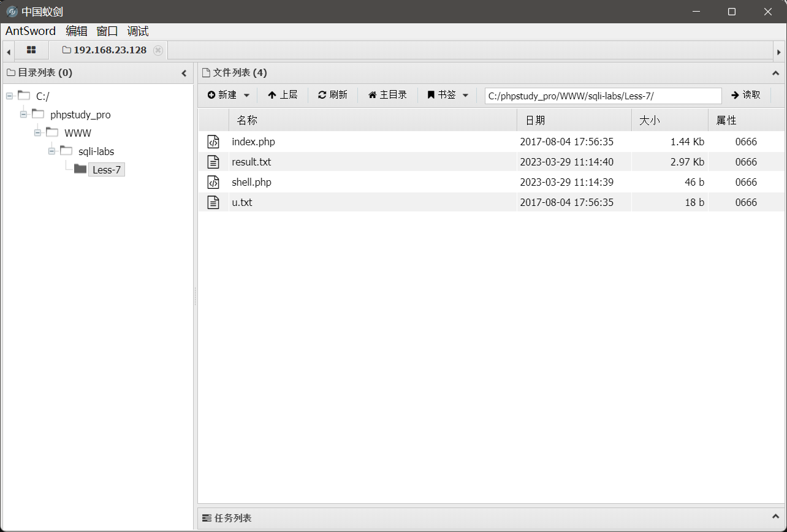Collapse the phpstudy_pro tree node
787x532 pixels.
24,115
